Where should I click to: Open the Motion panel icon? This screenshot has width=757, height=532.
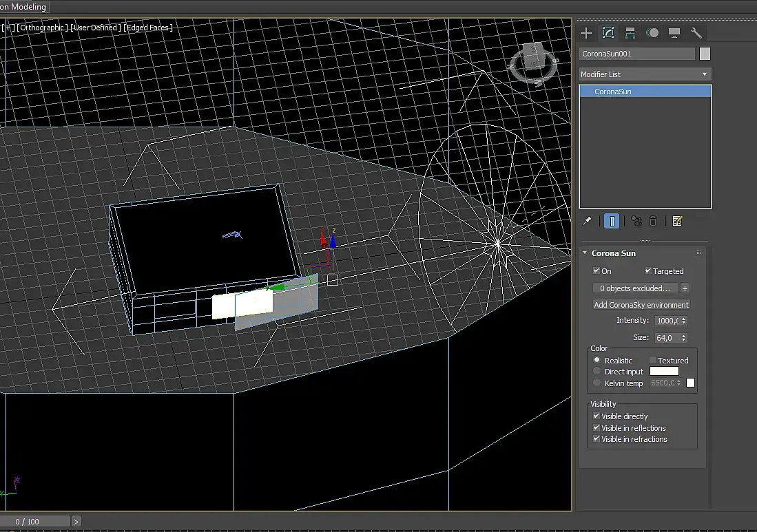(652, 33)
